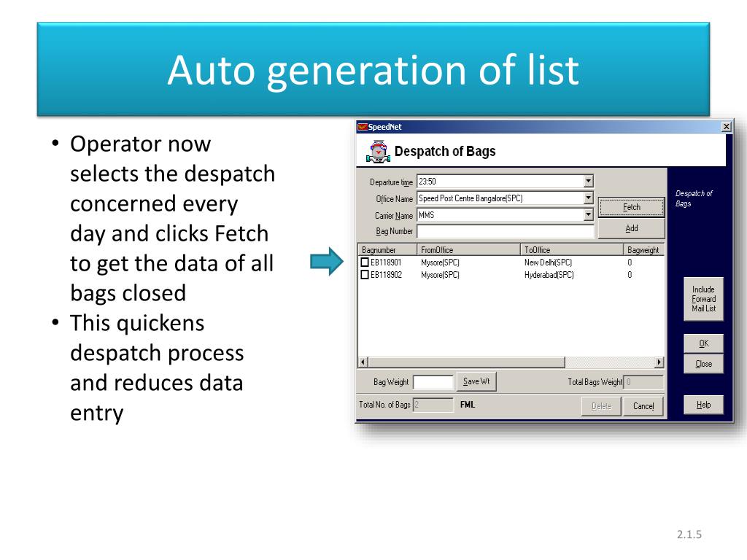This screenshot has width=747, height=560.
Task: Click the Save Wt button
Action: click(x=476, y=381)
